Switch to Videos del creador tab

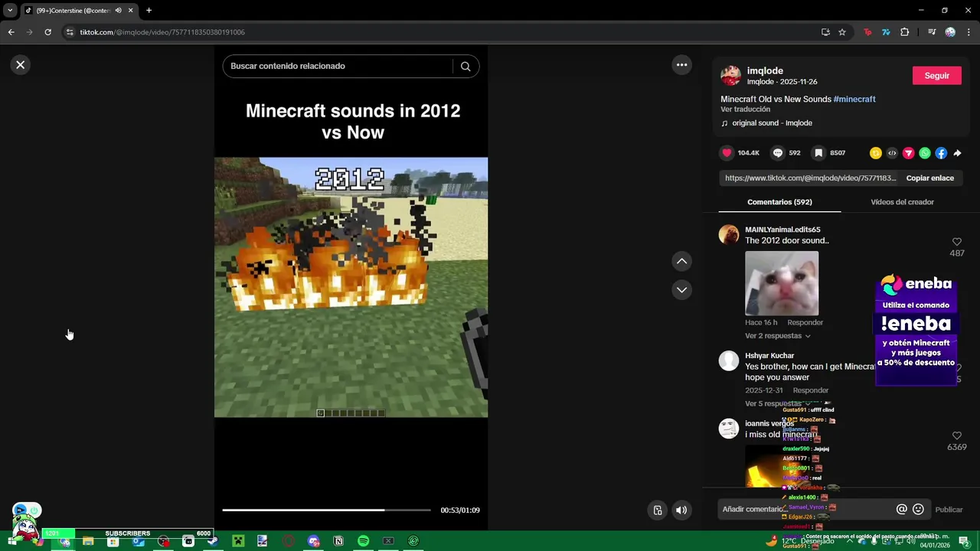pyautogui.click(x=902, y=202)
